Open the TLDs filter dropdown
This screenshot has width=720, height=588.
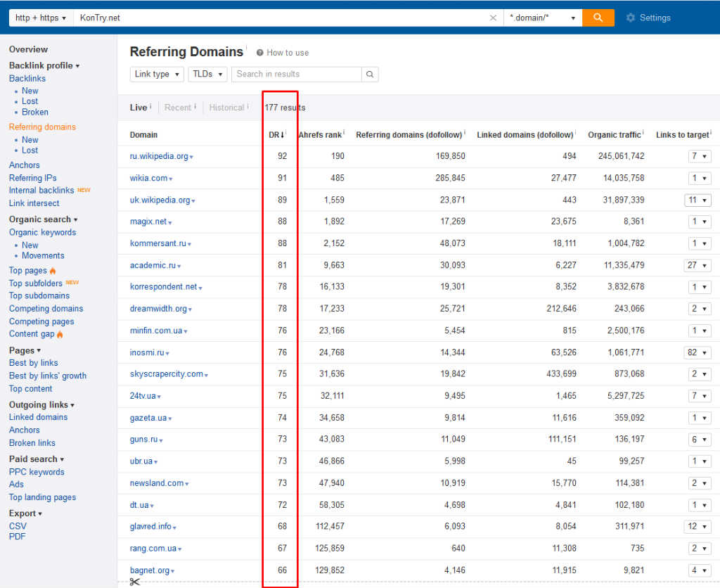pos(207,74)
